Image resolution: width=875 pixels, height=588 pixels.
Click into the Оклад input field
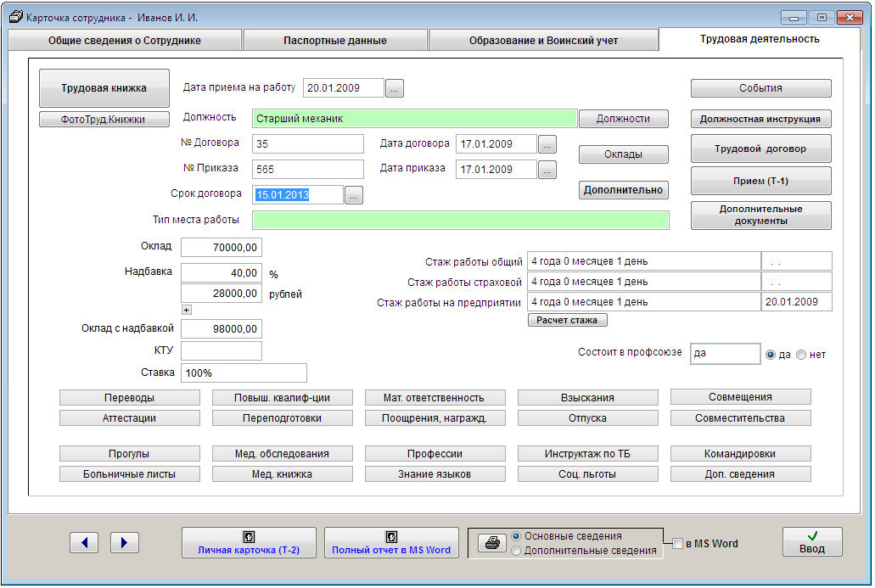point(222,248)
